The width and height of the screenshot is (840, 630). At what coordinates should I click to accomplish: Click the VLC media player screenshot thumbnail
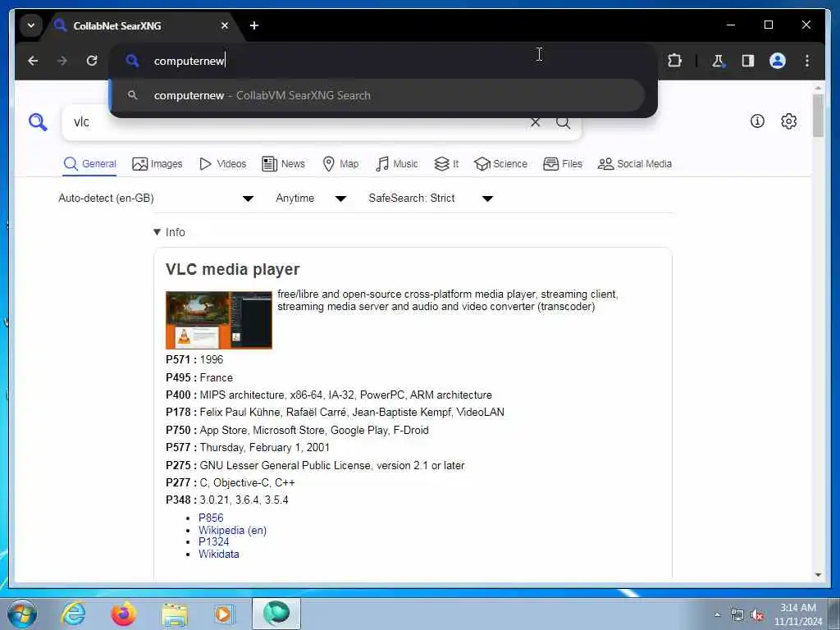(218, 320)
